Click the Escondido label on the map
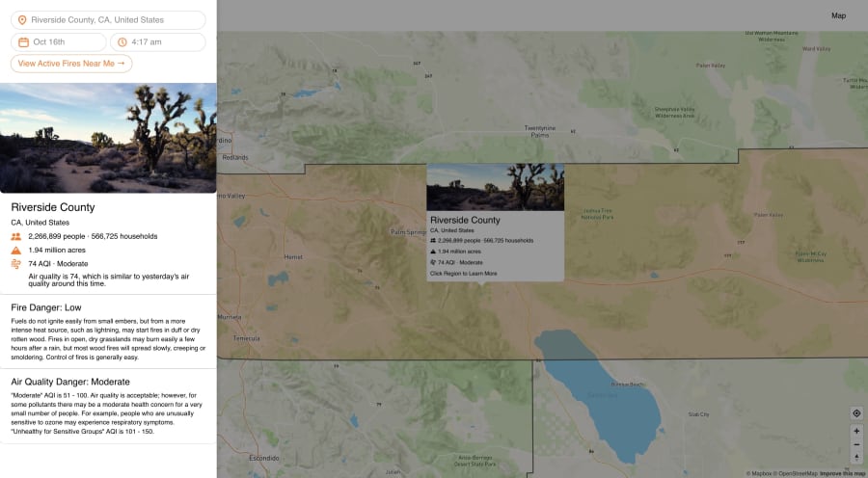This screenshot has width=868, height=478. coord(264,459)
